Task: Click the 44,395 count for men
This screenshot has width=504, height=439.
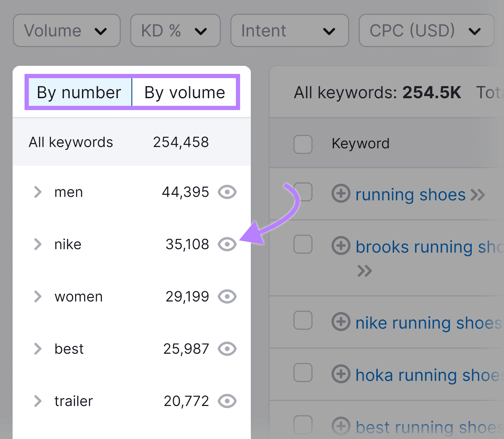Action: pyautogui.click(x=186, y=192)
